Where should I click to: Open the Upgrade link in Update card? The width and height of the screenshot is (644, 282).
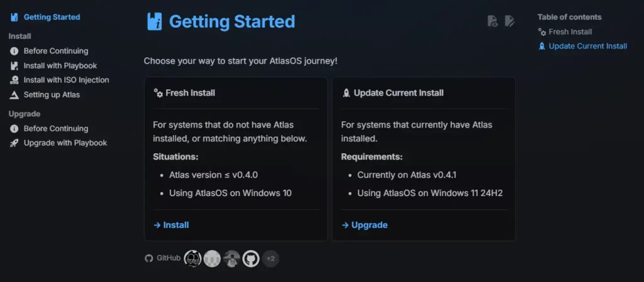365,225
